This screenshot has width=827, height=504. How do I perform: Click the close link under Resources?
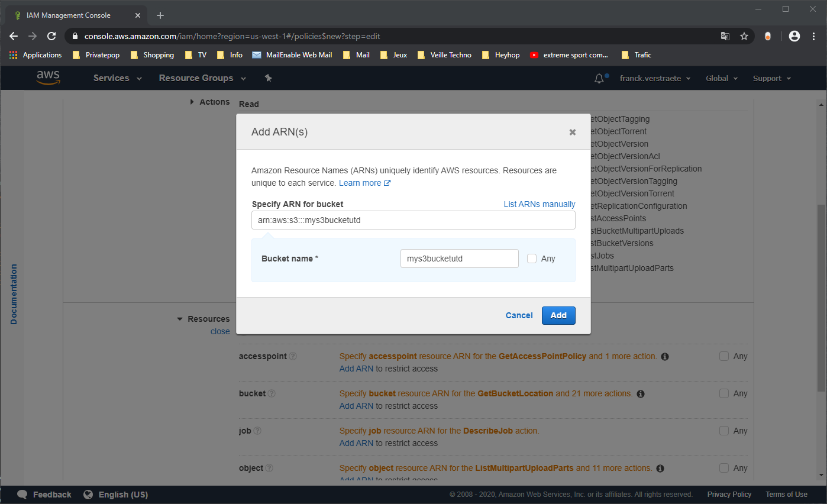[x=220, y=331]
